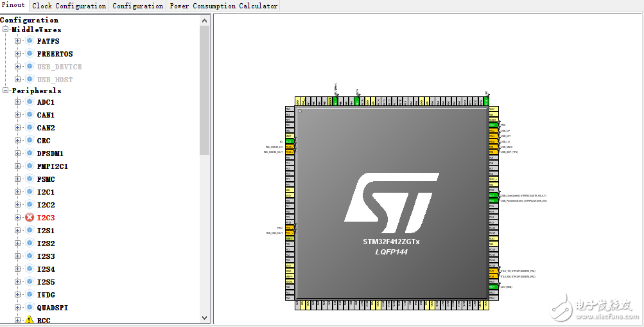Click the orange pin labeled USB_DP
The height and width of the screenshot is (327, 644).
pos(493,130)
